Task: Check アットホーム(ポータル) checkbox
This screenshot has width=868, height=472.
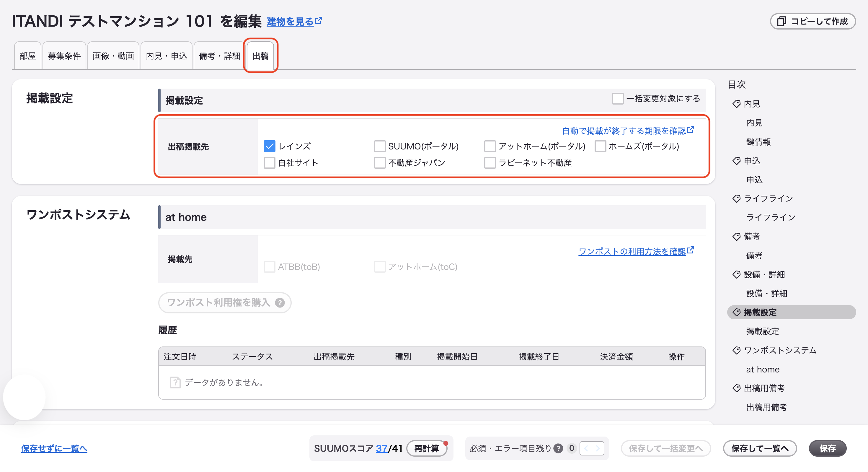Action: [x=490, y=146]
